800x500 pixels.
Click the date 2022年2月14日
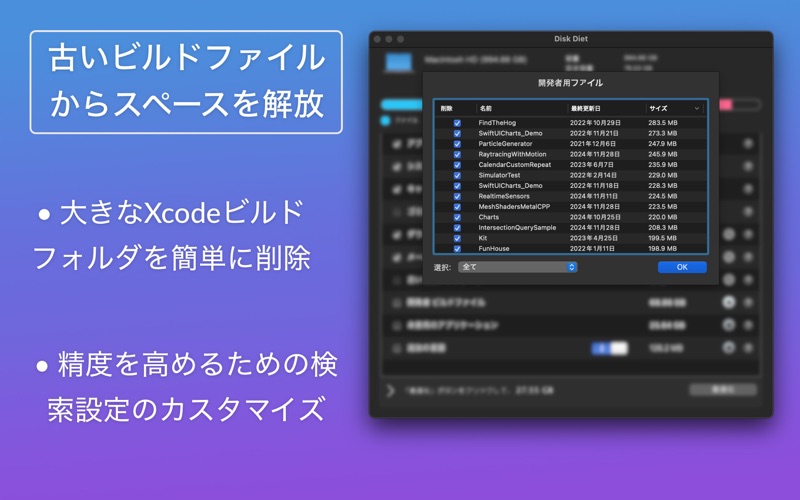click(x=593, y=175)
